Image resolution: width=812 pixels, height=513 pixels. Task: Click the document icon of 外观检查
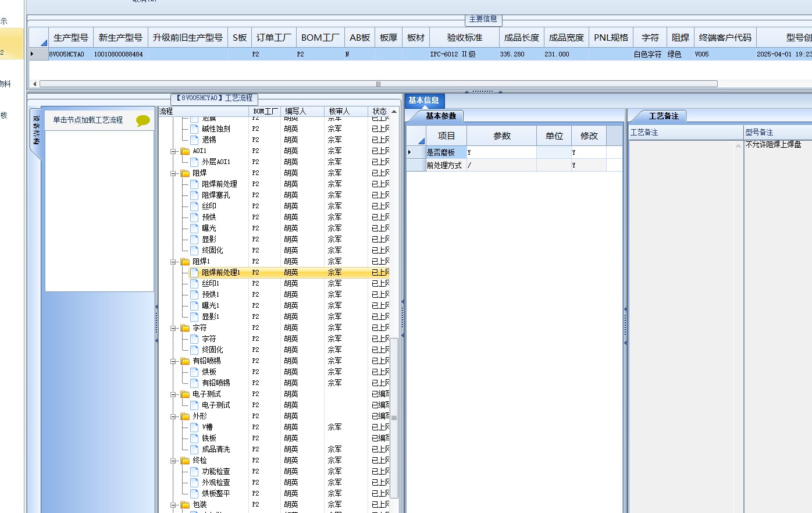pyautogui.click(x=194, y=482)
